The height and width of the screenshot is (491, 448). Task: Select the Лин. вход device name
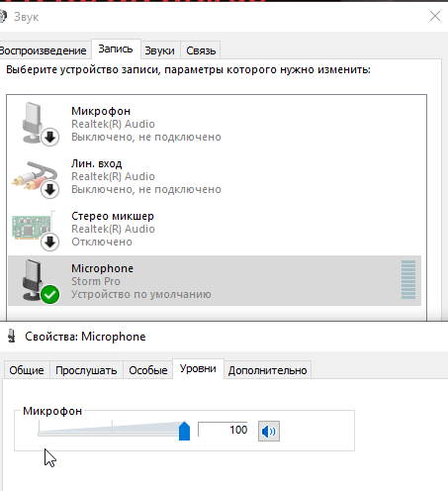point(97,163)
